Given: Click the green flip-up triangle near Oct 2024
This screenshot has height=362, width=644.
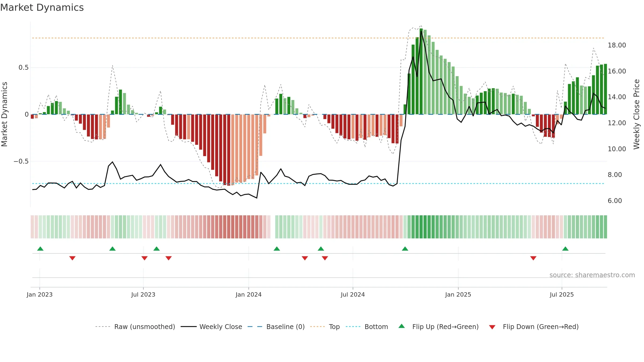Looking at the screenshot, I should click(405, 249).
